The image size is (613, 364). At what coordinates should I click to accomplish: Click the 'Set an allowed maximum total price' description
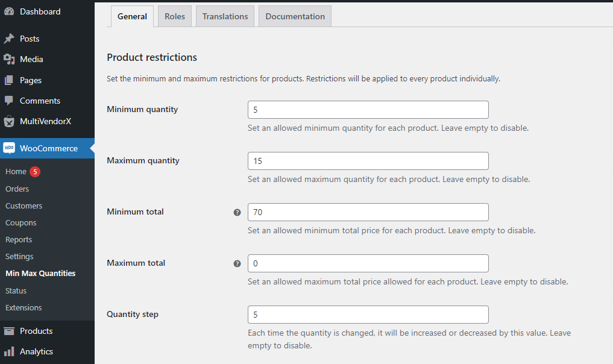[407, 282]
